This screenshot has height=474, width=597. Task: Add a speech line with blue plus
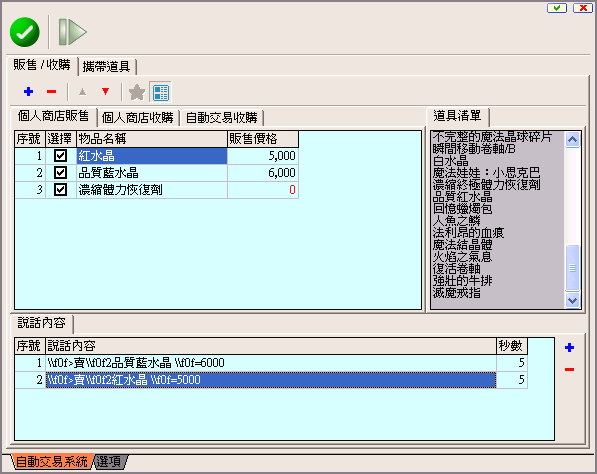point(570,347)
